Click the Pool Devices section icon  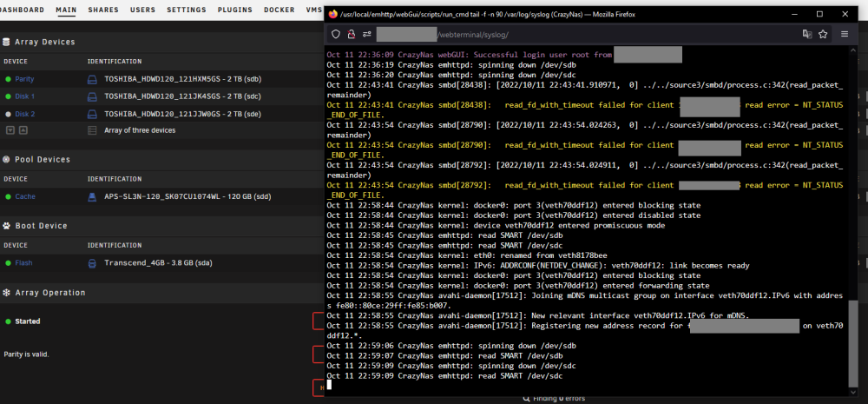tap(7, 160)
